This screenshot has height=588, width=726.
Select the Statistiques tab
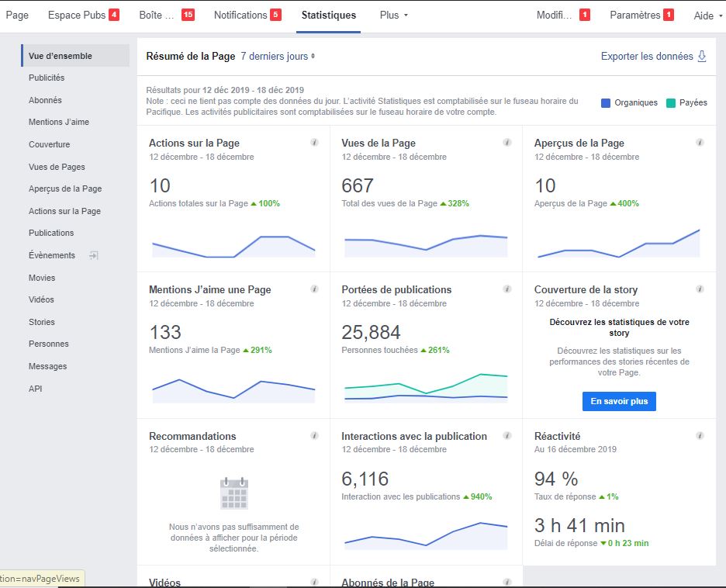pos(329,15)
